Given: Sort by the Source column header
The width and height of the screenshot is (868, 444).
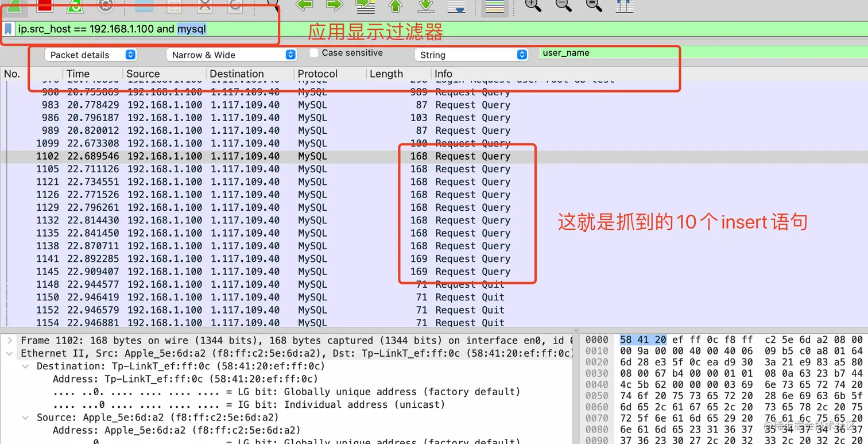Looking at the screenshot, I should click(x=164, y=74).
